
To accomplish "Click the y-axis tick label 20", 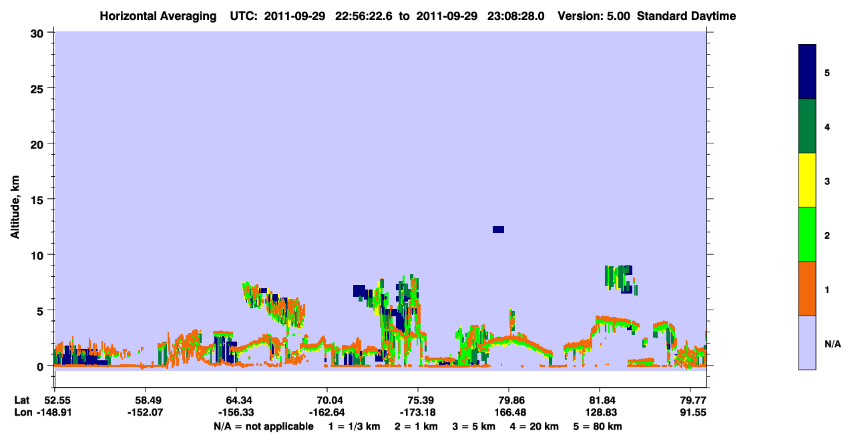I will [x=39, y=143].
